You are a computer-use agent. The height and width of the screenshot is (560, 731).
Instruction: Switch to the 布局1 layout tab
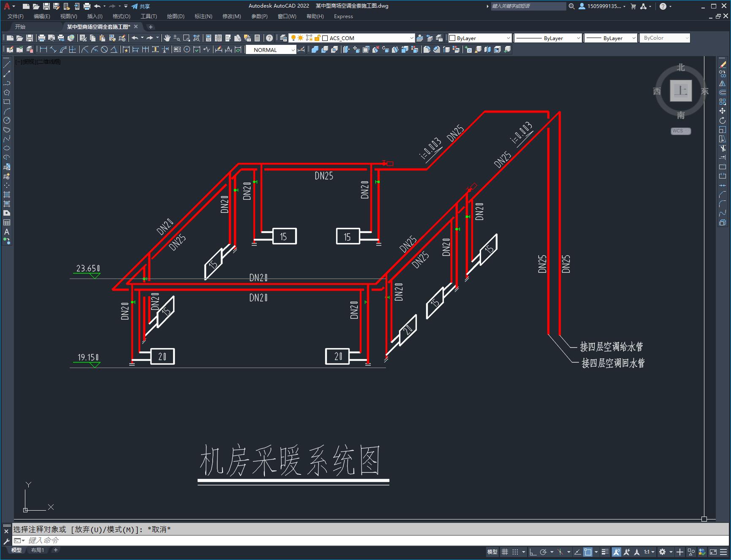click(x=37, y=550)
